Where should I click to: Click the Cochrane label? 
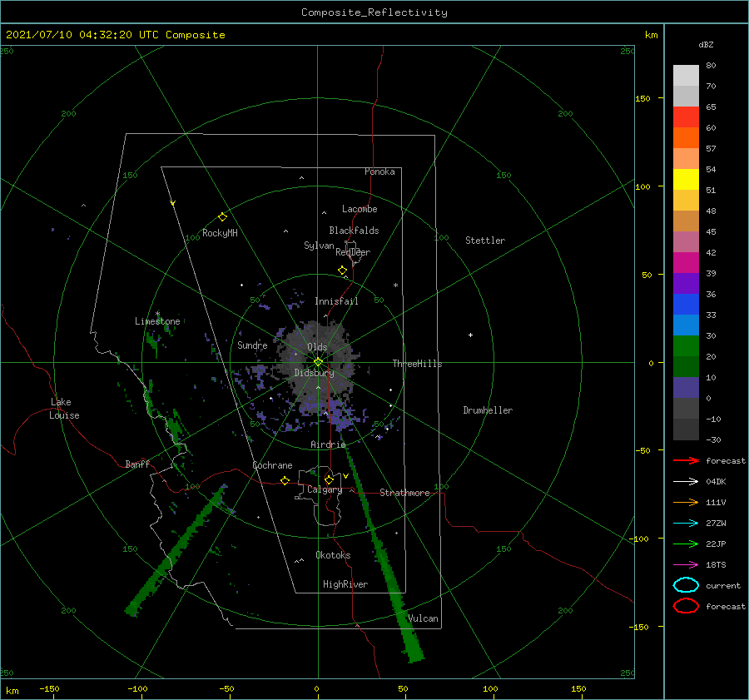click(272, 465)
